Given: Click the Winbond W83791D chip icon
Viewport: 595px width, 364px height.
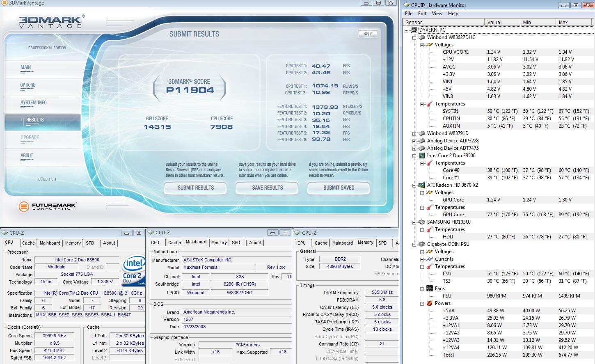Looking at the screenshot, I should coord(421,133).
